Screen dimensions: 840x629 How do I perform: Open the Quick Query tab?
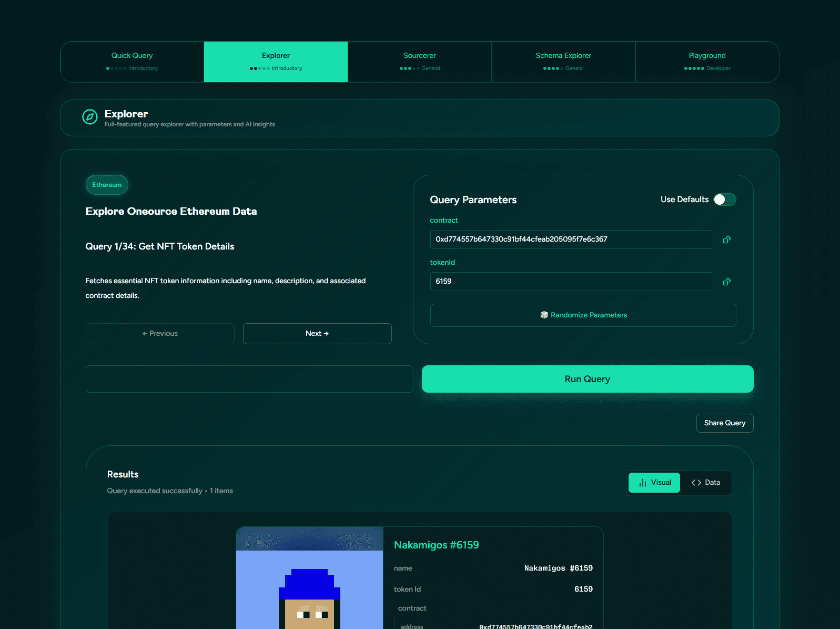pyautogui.click(x=132, y=62)
